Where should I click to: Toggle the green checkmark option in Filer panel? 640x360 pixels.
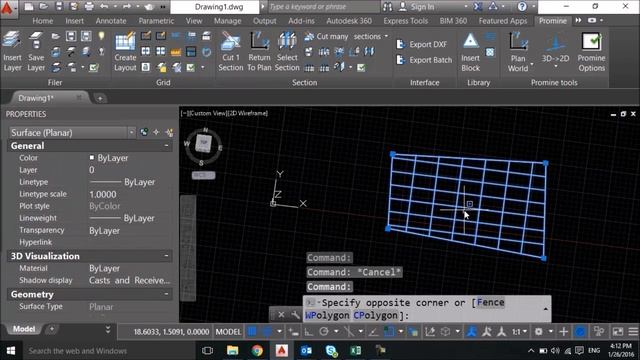94,67
